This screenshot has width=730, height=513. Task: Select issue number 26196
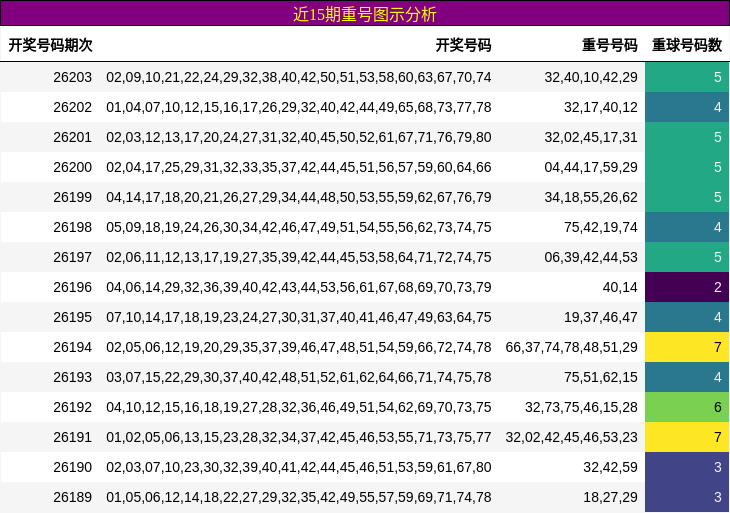pyautogui.click(x=73, y=287)
